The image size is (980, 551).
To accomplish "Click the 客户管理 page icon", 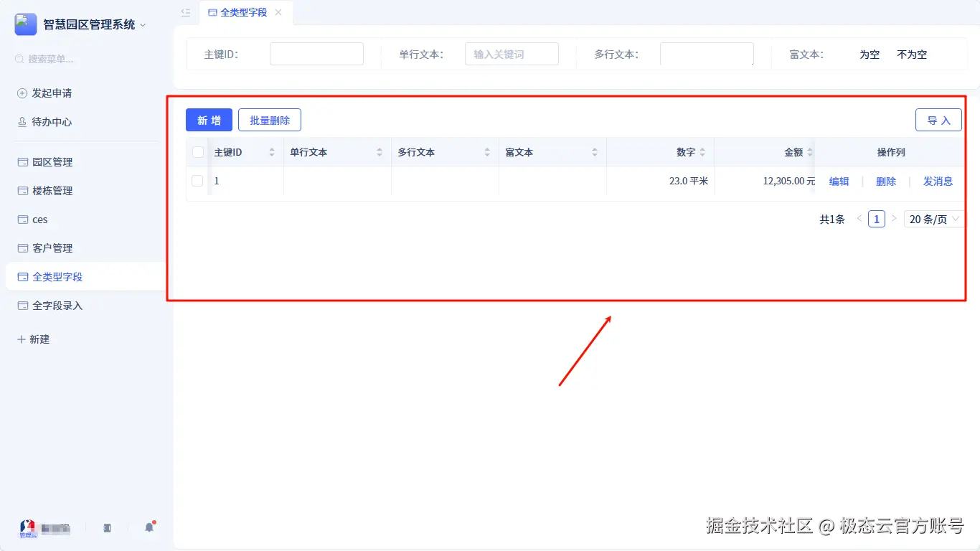I will click(22, 248).
